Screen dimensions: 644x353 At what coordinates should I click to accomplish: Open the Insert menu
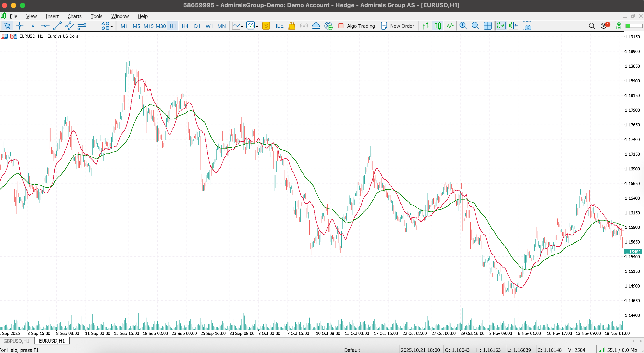point(52,16)
